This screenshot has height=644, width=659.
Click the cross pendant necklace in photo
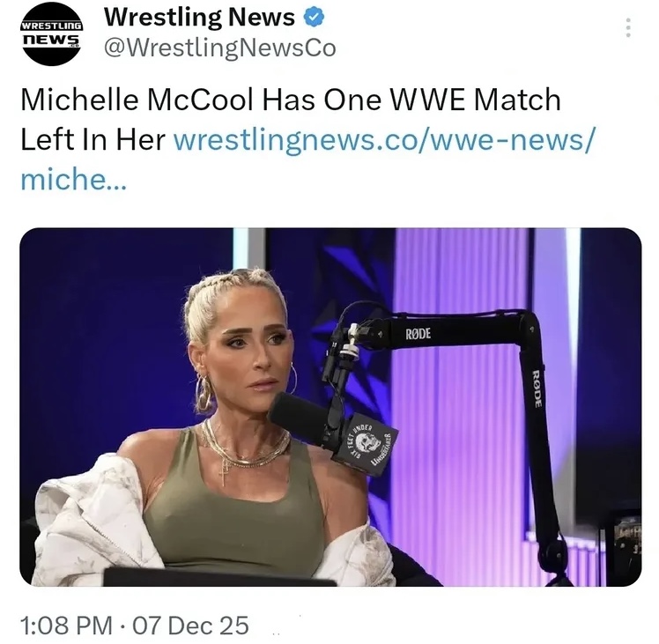[x=223, y=472]
